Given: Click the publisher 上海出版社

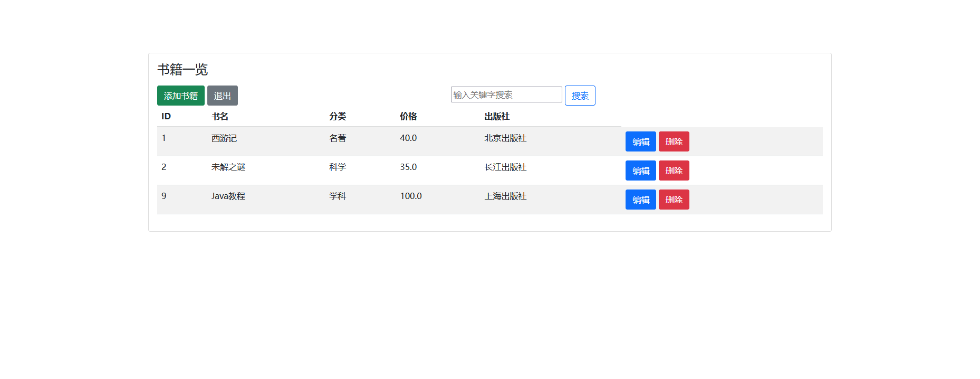Looking at the screenshot, I should [x=505, y=196].
